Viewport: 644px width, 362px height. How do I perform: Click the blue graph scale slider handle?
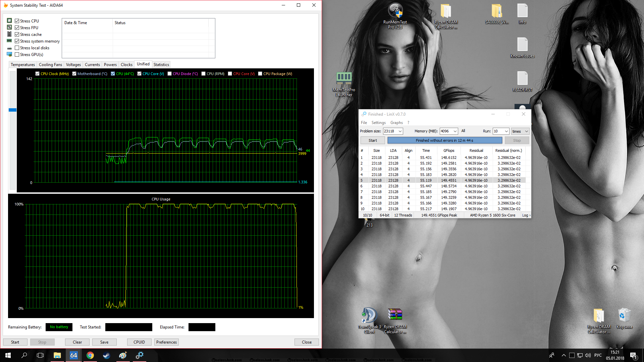12,110
